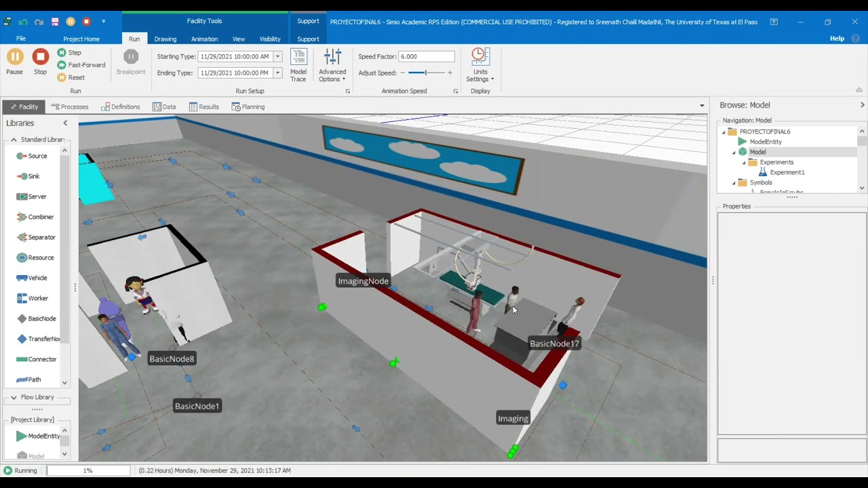868x488 pixels.
Task: Click the Ending Type date field
Action: 235,73
